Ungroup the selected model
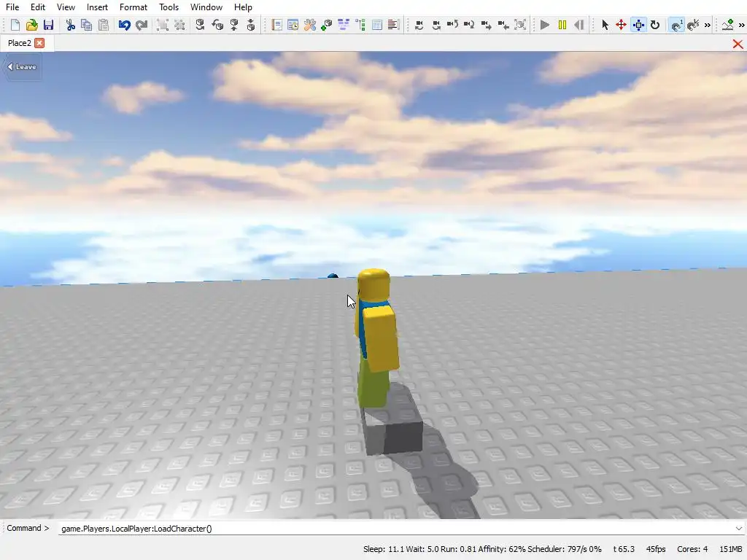 point(179,25)
